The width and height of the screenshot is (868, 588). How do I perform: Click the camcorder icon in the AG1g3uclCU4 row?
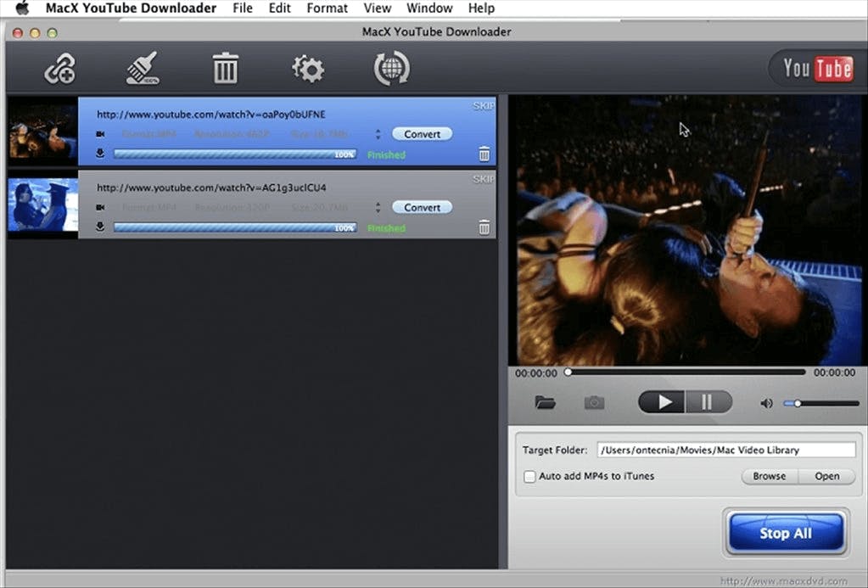(100, 207)
